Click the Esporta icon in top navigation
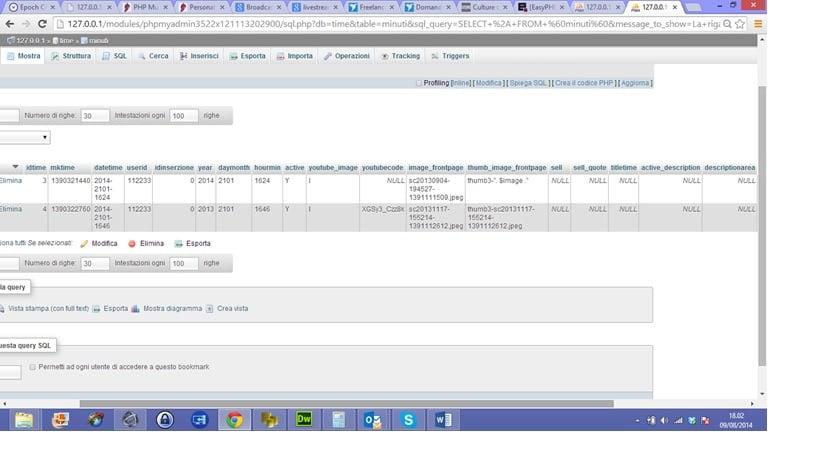Image resolution: width=819 pixels, height=460 pixels. pos(233,56)
